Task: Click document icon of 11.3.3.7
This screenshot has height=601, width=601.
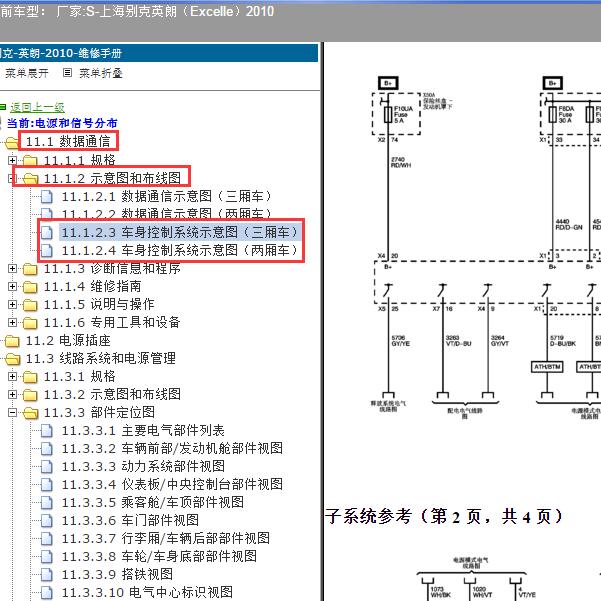Action: coord(46,539)
